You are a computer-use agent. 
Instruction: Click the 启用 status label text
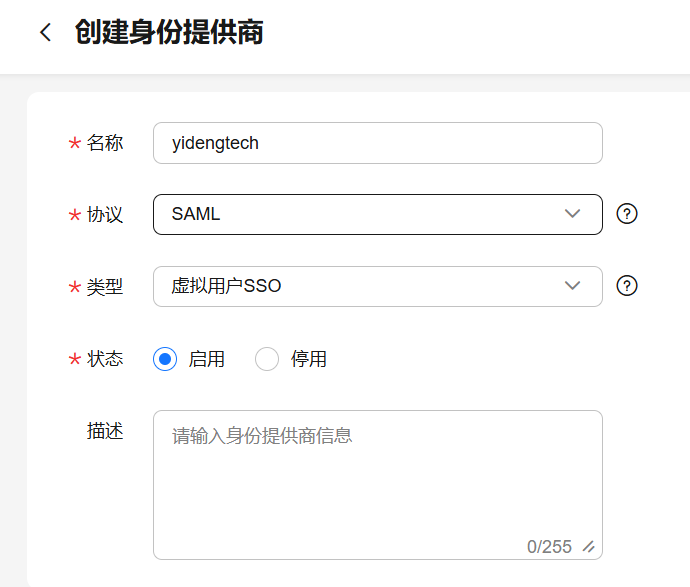pyautogui.click(x=206, y=359)
